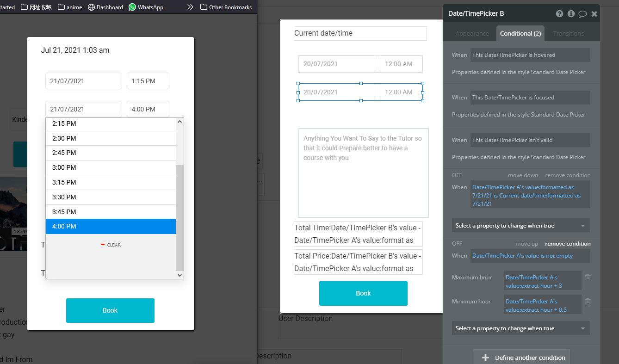The image size is (619, 364).
Task: Select first date picker's 20/07/2021 field in editor
Action: [x=336, y=64]
